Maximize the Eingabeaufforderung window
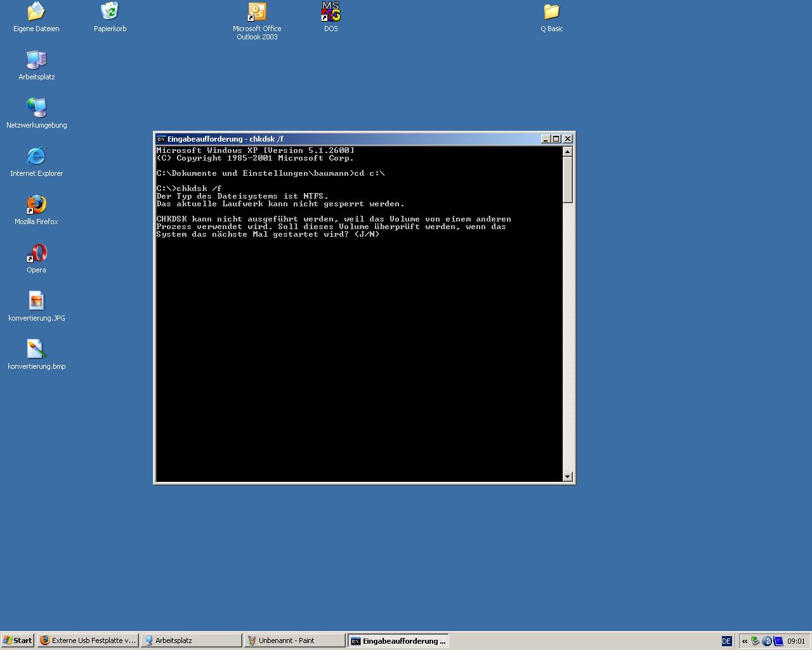The height and width of the screenshot is (650, 812). coord(556,139)
